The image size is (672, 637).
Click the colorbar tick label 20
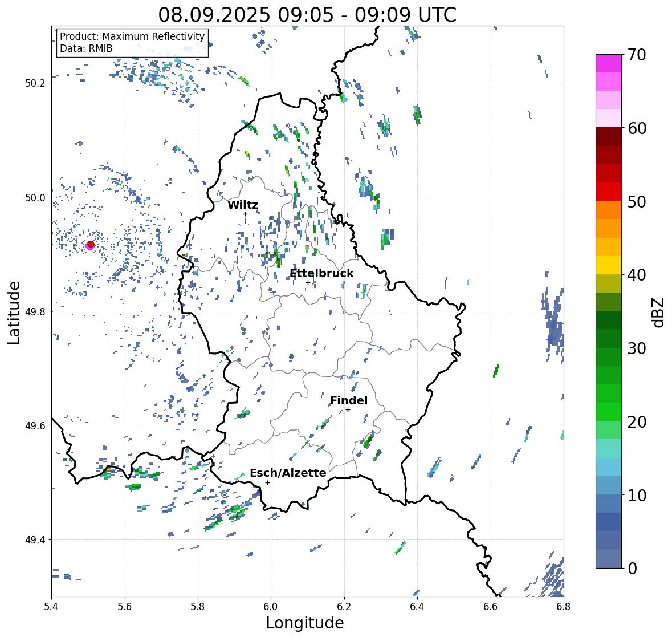pos(637,421)
